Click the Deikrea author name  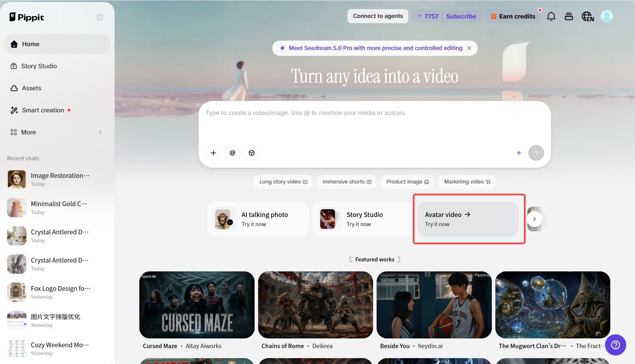point(322,346)
